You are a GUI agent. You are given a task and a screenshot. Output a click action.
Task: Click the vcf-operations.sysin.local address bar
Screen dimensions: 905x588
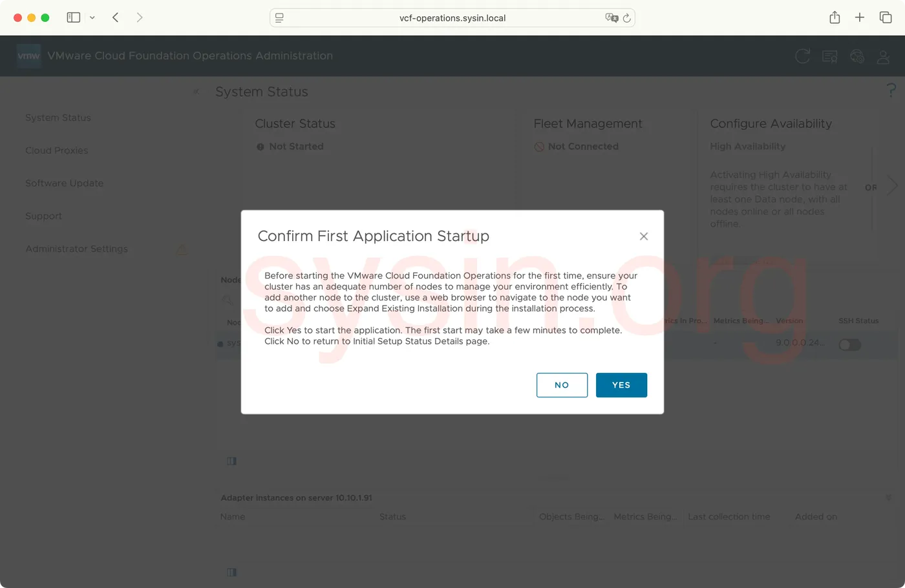pyautogui.click(x=452, y=18)
